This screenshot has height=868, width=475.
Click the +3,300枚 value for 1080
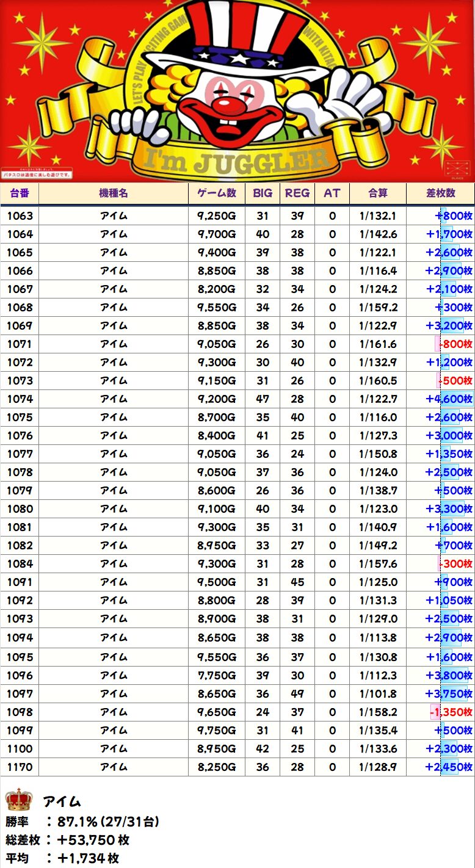tap(449, 508)
